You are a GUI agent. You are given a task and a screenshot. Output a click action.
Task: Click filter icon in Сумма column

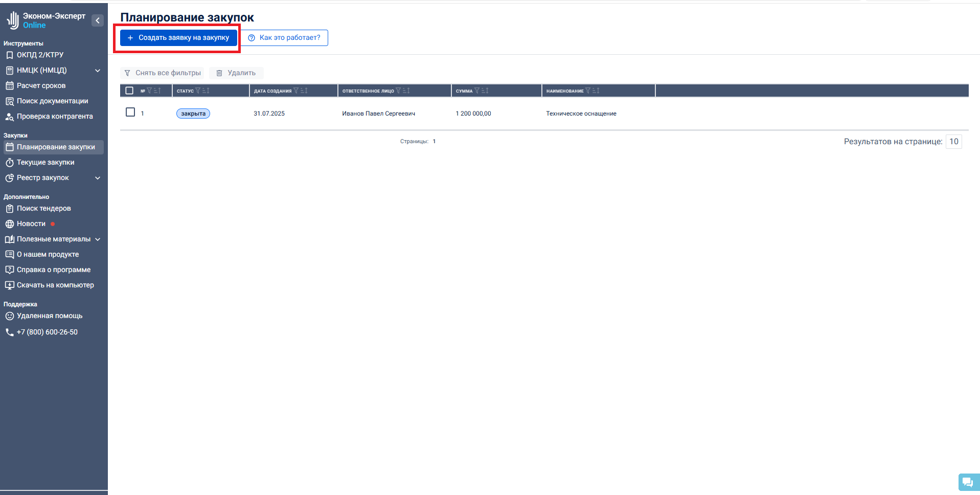477,91
